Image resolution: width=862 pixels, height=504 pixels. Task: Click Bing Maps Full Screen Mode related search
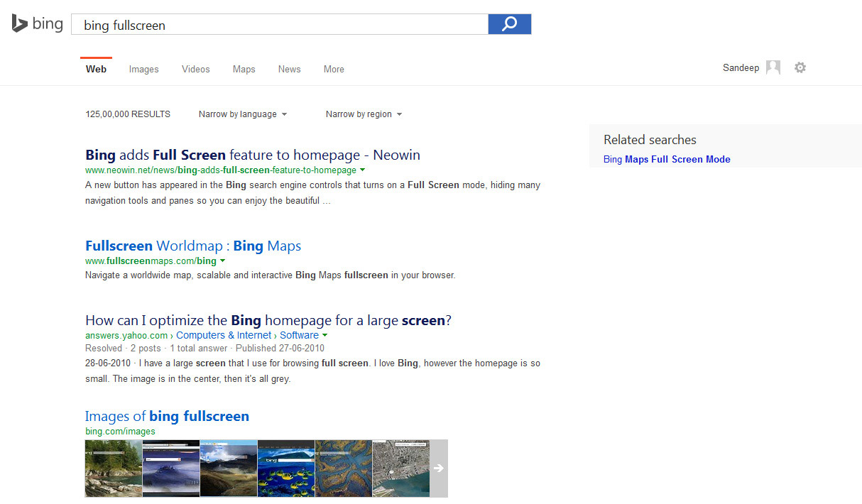(667, 160)
